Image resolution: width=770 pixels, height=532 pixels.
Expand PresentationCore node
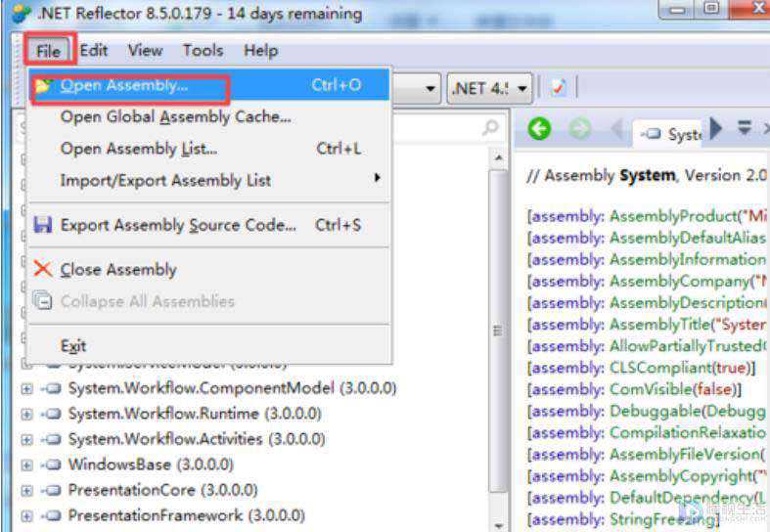pos(27,490)
